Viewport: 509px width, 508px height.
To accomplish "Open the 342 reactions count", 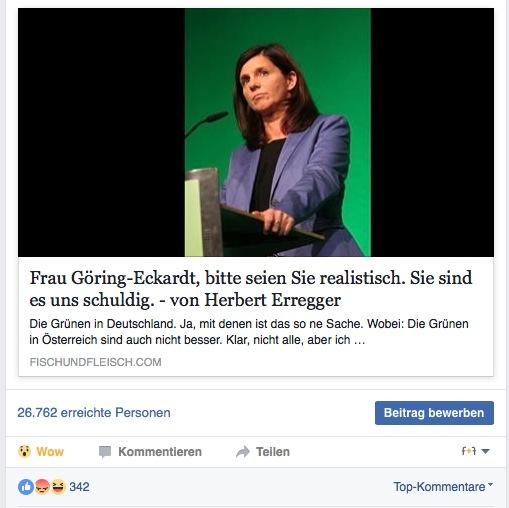I will [79, 487].
